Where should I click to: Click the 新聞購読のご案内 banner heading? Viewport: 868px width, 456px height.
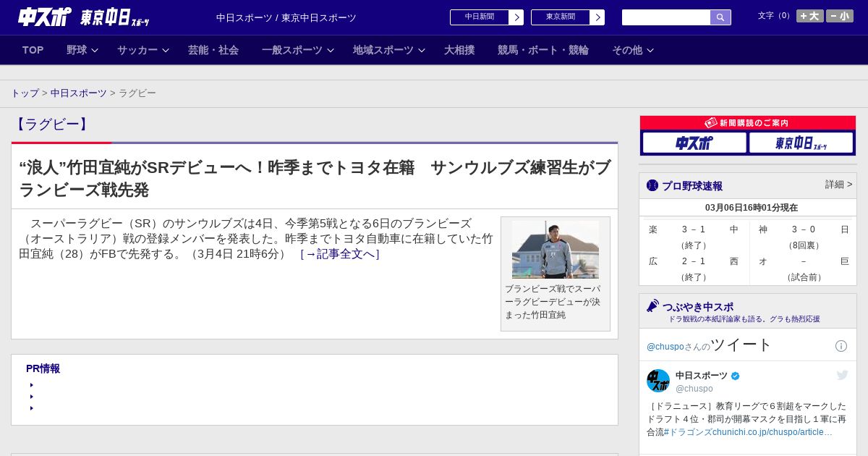748,123
